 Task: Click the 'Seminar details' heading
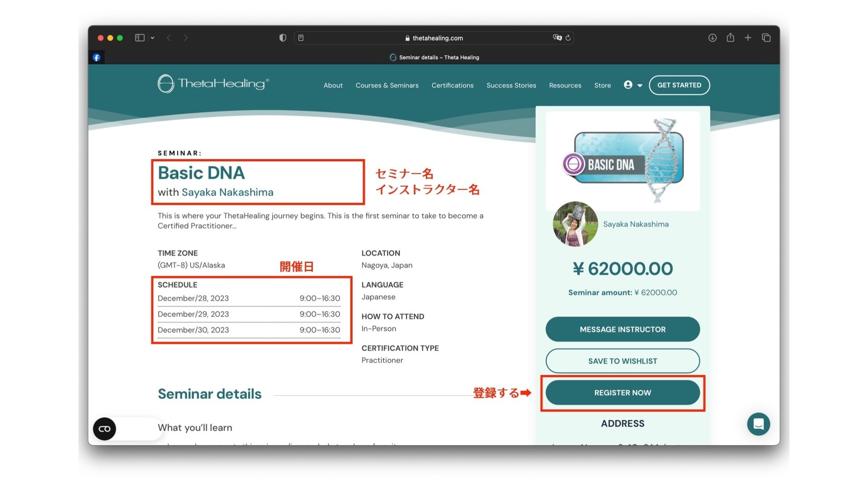(209, 394)
